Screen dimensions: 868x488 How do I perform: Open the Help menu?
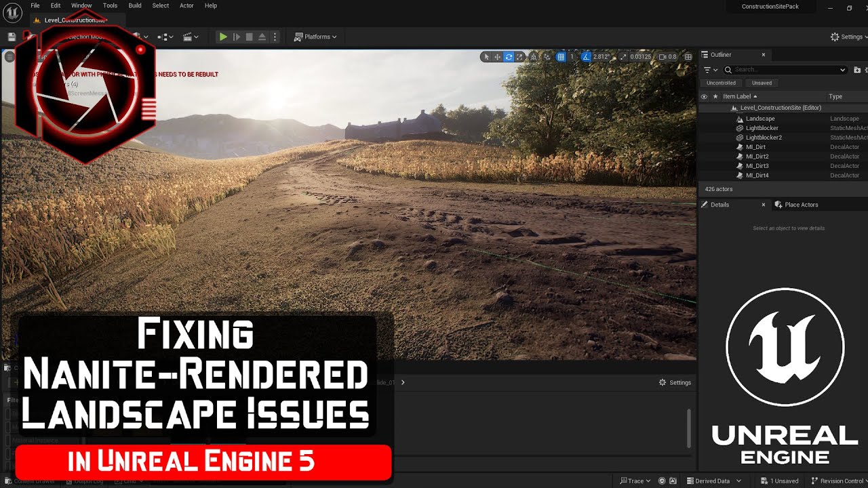coord(211,5)
